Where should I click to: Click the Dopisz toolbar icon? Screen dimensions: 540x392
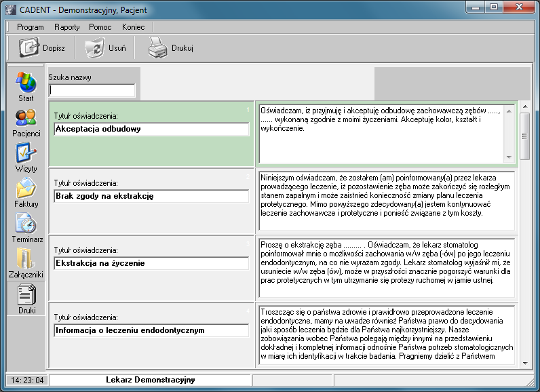tap(30, 48)
